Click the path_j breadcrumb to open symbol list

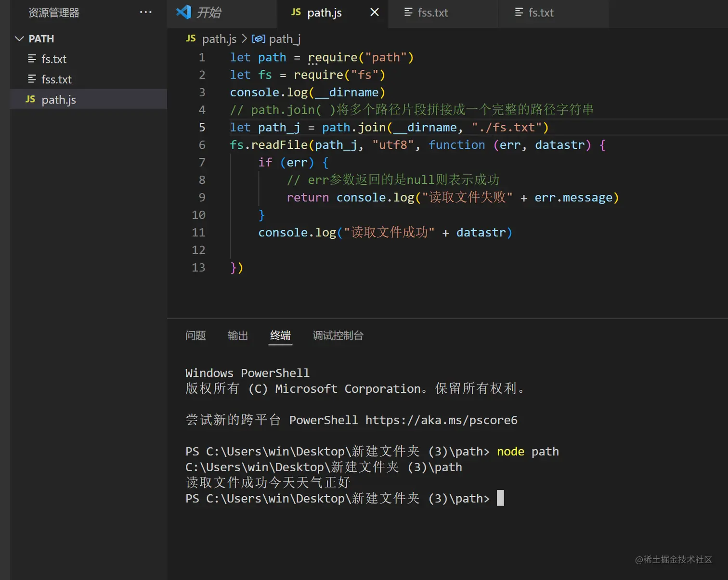click(285, 39)
